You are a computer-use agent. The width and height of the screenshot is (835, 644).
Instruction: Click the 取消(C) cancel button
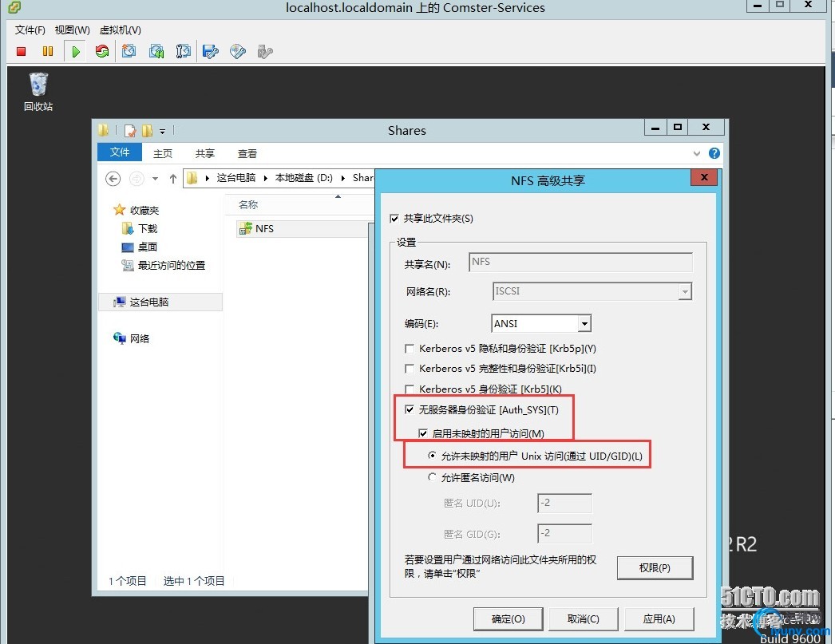click(583, 619)
